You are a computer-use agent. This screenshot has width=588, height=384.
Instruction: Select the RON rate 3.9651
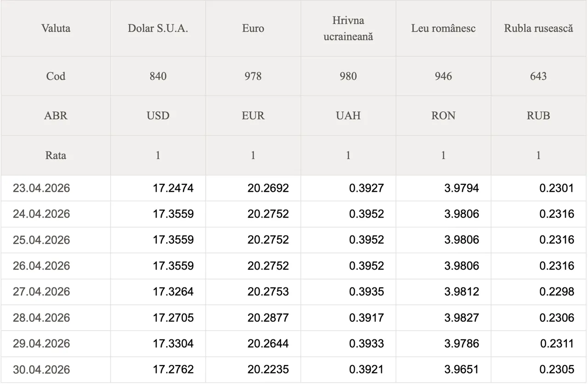pos(461,369)
